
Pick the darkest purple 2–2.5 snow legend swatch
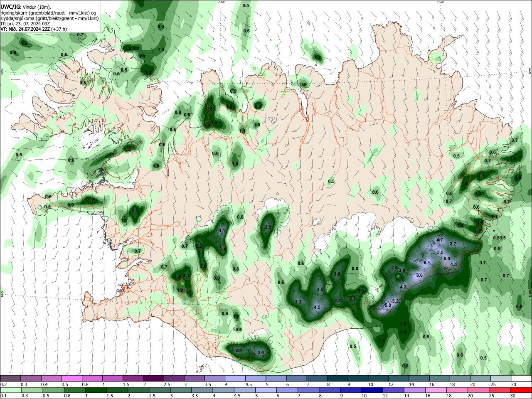(x=153, y=378)
